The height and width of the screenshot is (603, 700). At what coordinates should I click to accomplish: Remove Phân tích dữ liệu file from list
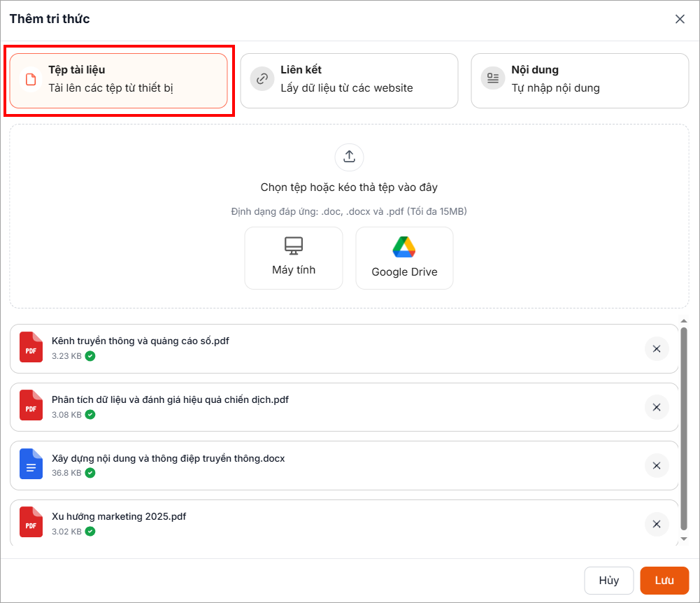pos(656,407)
